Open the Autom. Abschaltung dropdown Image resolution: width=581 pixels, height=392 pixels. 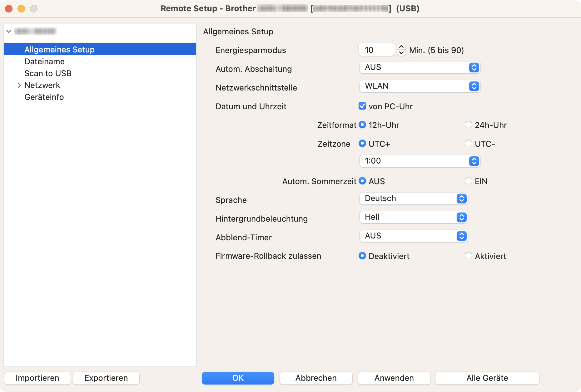point(420,67)
